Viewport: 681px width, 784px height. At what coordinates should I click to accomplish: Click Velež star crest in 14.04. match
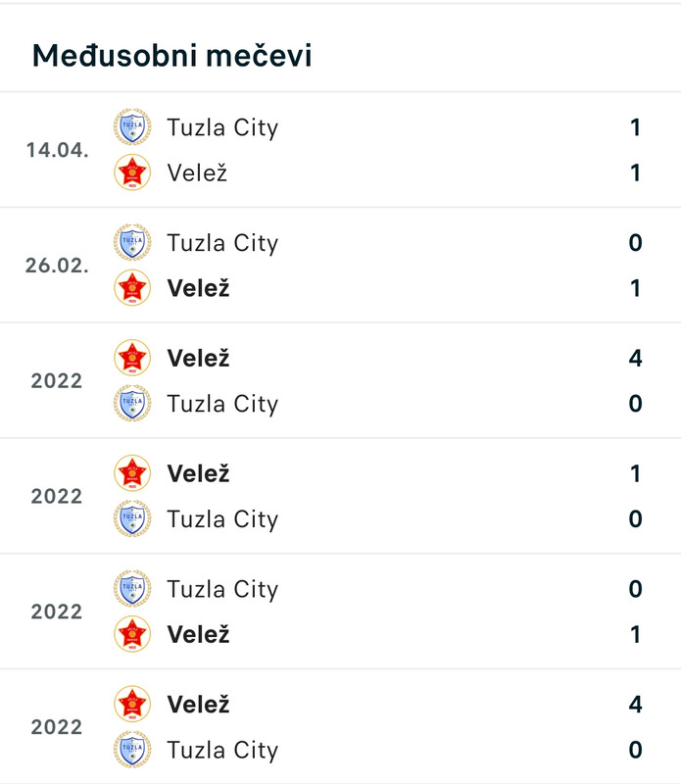point(132,172)
